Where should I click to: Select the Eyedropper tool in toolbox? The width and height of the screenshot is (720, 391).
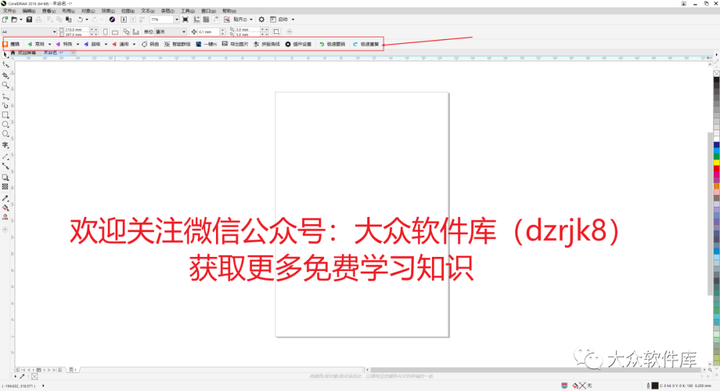pos(6,198)
